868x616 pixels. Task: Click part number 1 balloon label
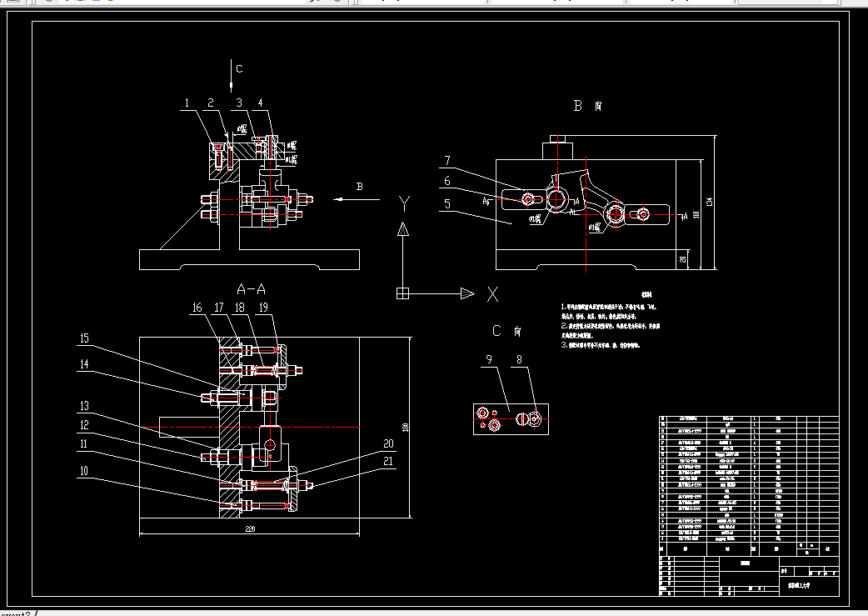tap(187, 103)
